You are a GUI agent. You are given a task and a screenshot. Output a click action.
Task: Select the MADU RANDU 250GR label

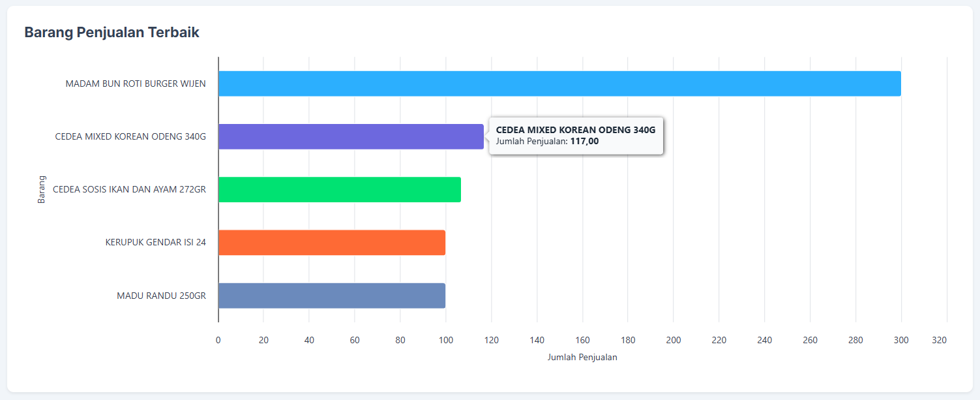161,296
